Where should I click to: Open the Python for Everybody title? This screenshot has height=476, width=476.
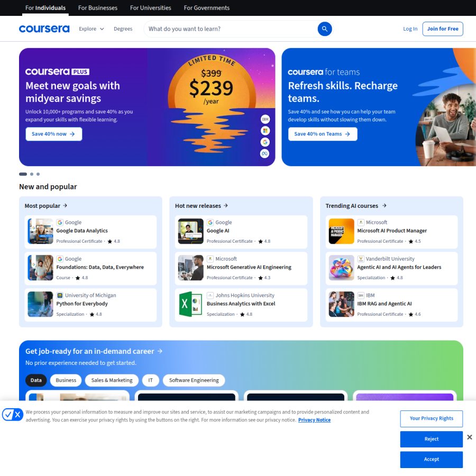click(x=82, y=304)
